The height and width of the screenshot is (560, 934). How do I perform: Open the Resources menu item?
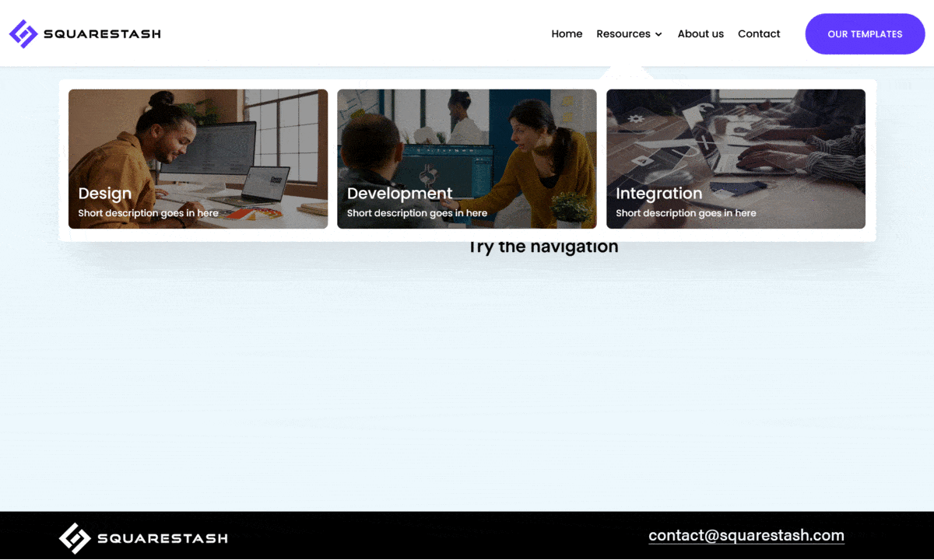pos(623,34)
